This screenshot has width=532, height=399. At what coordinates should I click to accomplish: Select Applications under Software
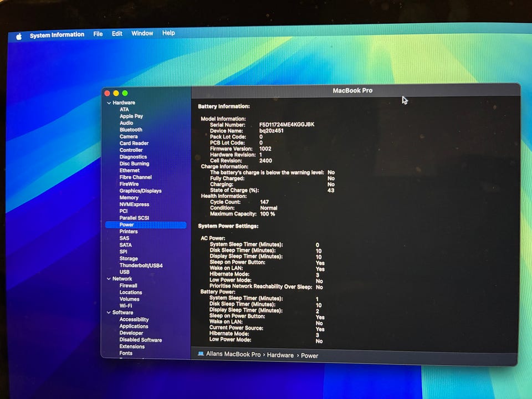134,326
